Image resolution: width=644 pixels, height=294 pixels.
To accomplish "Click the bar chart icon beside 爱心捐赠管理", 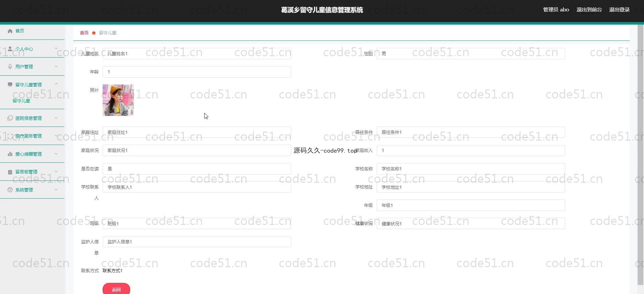I will pyautogui.click(x=10, y=154).
